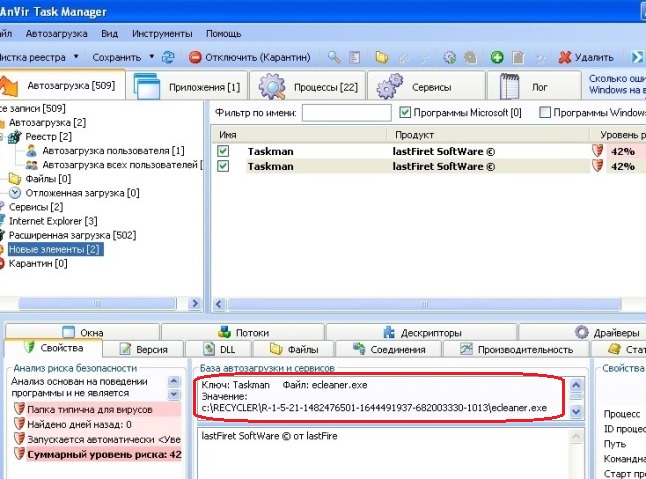Click the shield icon in second Taskman row
The width and height of the screenshot is (646, 479).
597,166
